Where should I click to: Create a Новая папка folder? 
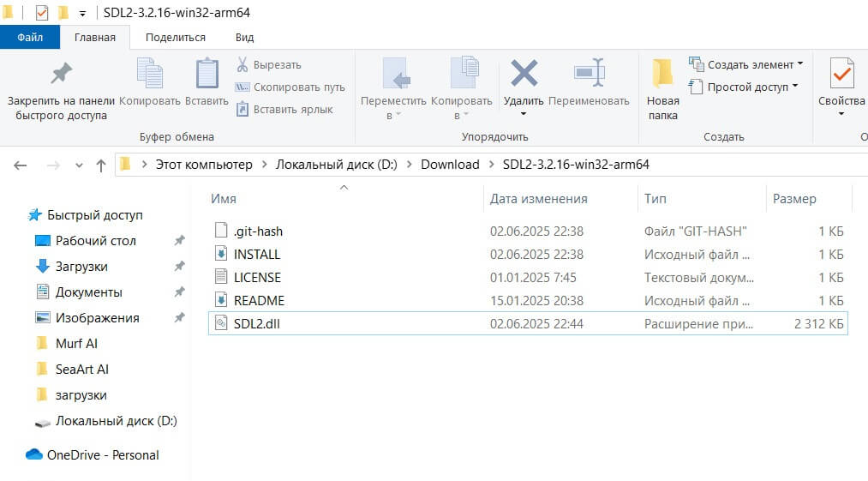662,88
